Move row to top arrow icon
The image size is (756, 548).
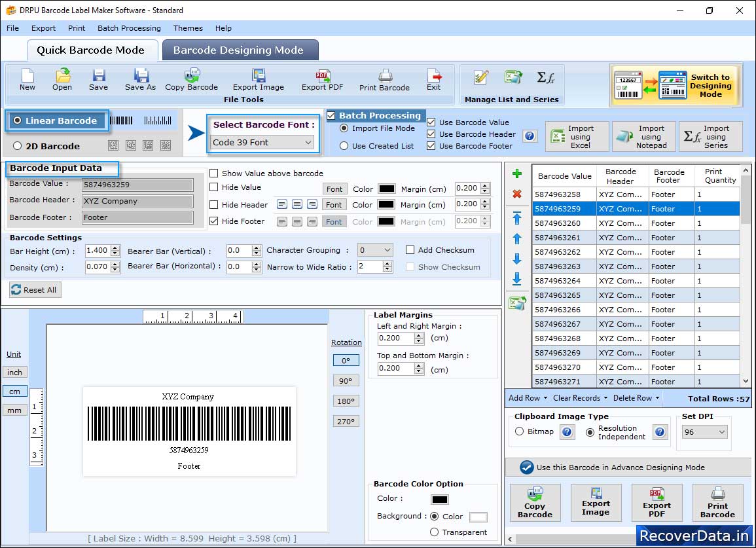517,218
